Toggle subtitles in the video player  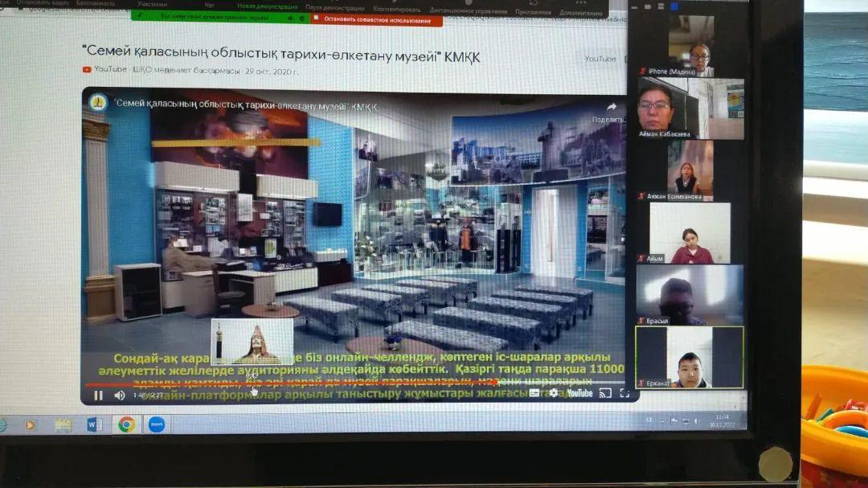point(534,393)
